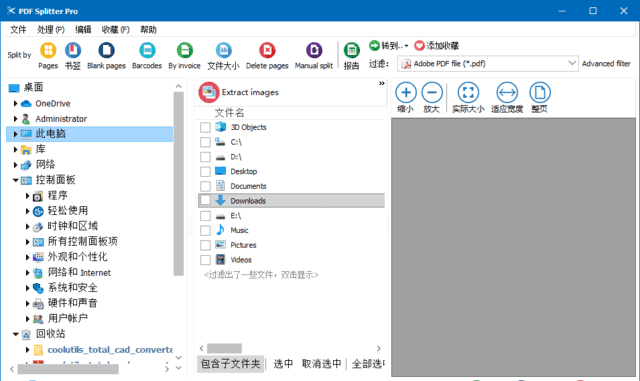
Task: Select the Administrator user icon in tree
Action: point(26,119)
